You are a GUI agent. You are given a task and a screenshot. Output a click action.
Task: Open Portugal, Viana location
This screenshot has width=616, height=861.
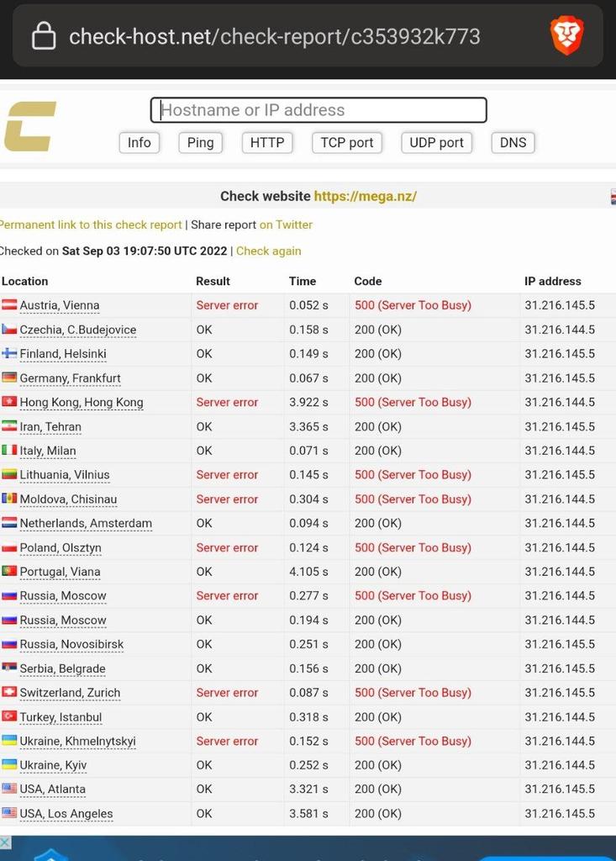[x=60, y=572]
